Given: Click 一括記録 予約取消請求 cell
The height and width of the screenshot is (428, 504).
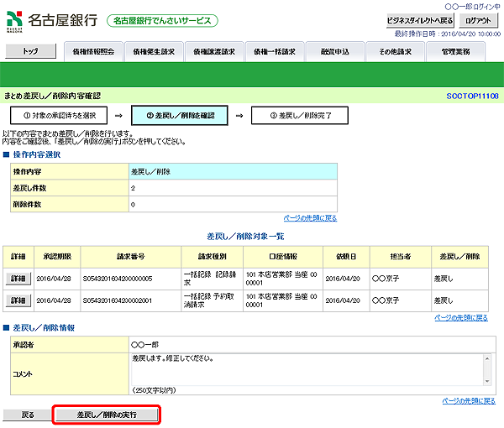Looking at the screenshot, I should tap(213, 300).
